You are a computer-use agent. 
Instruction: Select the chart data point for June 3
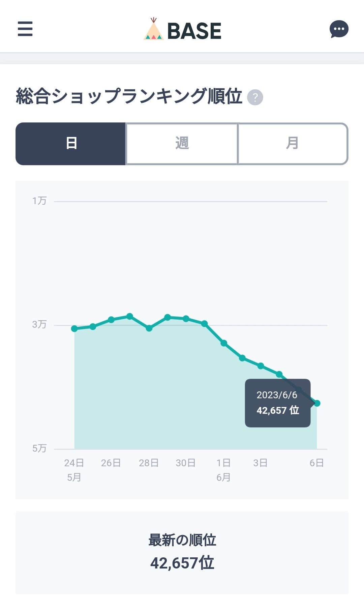(261, 366)
